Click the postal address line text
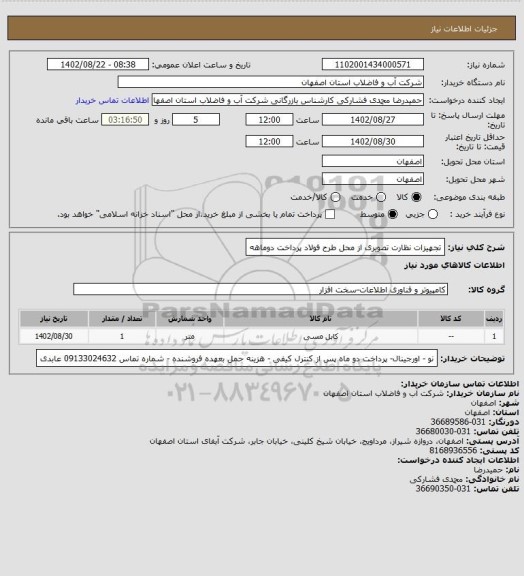 [x=307, y=441]
